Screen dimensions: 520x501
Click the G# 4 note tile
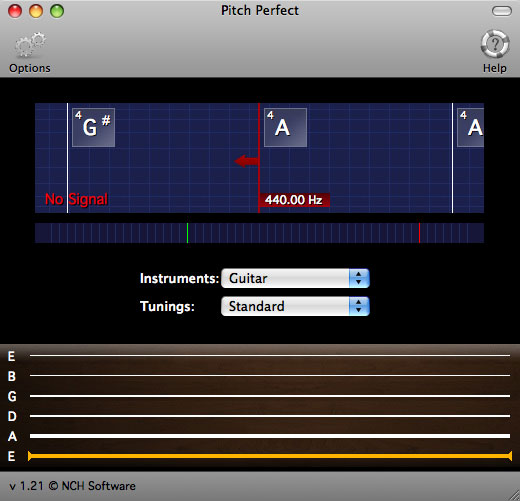click(x=93, y=127)
